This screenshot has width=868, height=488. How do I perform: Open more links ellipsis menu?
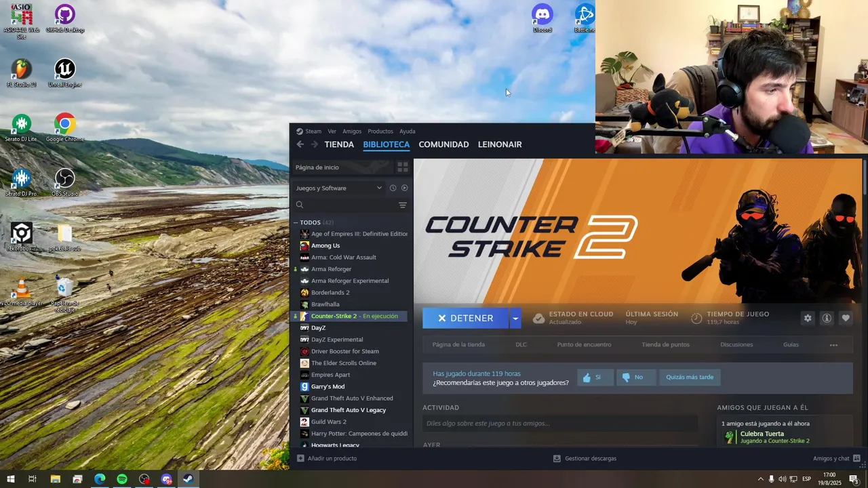point(833,345)
